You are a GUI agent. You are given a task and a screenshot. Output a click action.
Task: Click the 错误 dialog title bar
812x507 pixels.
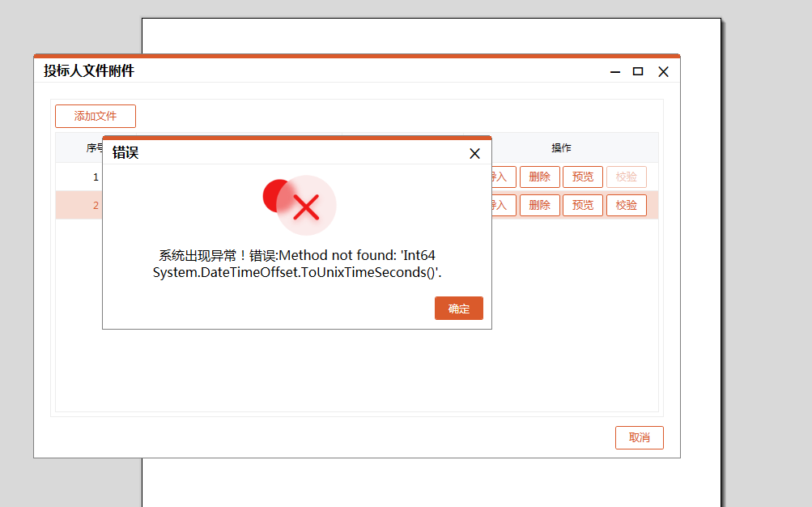point(283,152)
